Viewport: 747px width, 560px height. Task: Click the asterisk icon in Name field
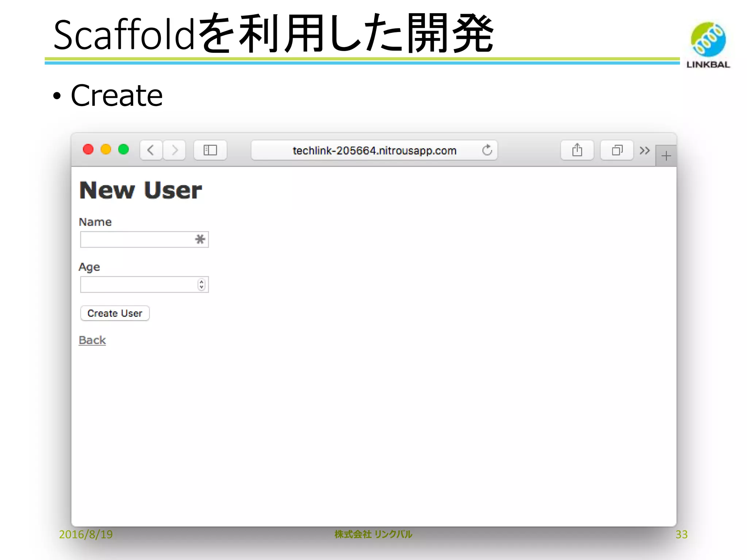200,240
